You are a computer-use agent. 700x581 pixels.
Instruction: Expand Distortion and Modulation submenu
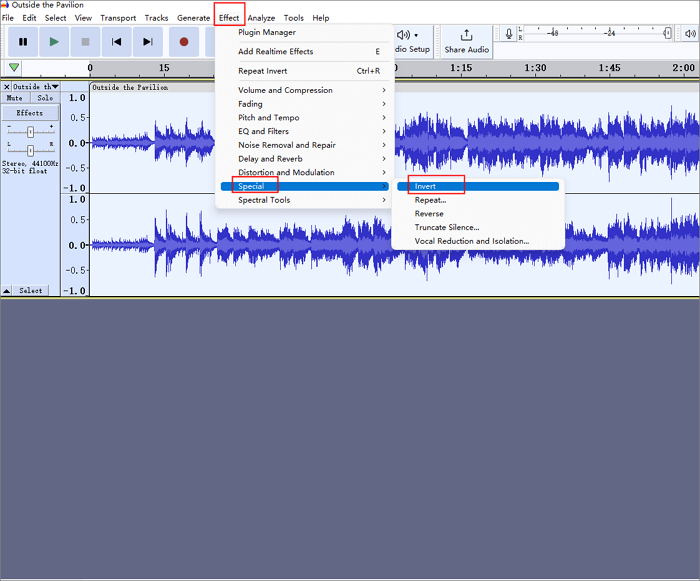[304, 172]
